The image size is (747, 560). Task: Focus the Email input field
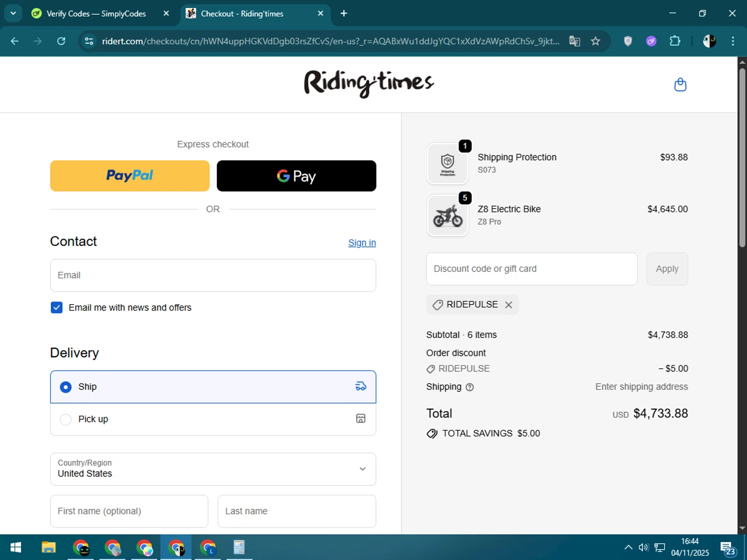coord(213,275)
